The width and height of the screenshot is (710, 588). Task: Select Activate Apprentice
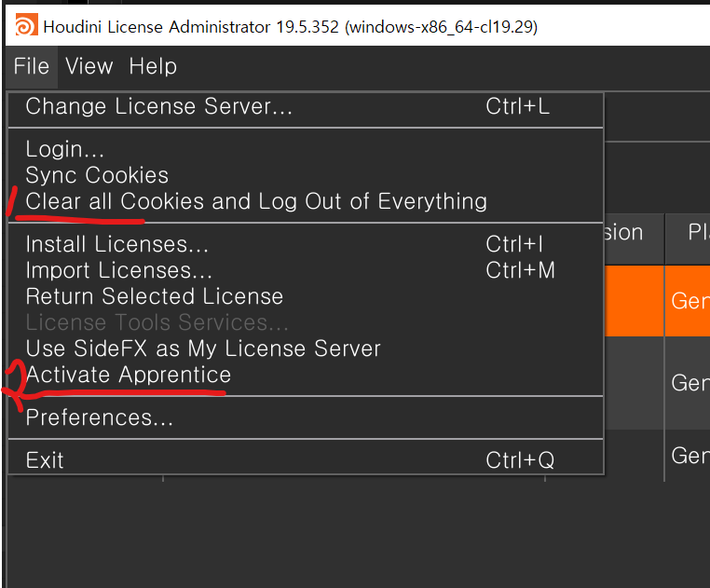pyautogui.click(x=306, y=375)
